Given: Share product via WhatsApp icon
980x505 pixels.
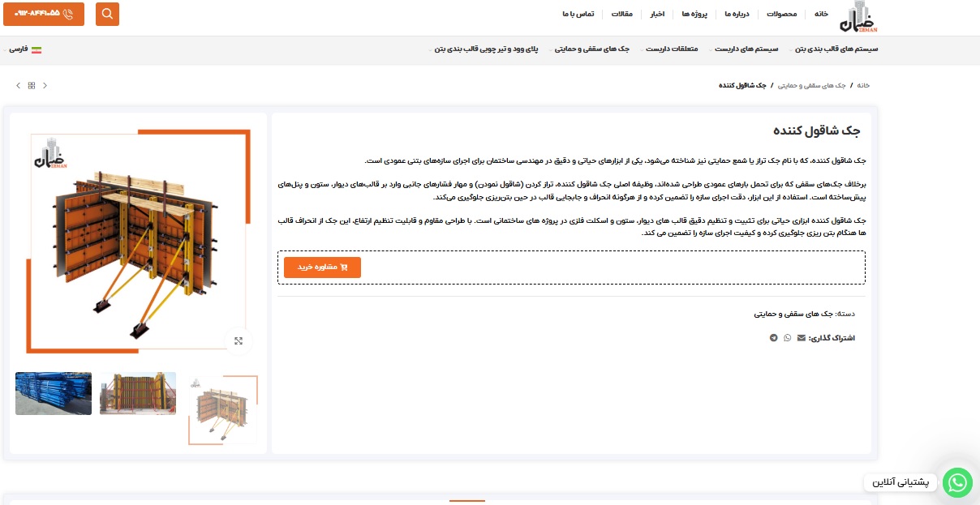Looking at the screenshot, I should tap(787, 338).
